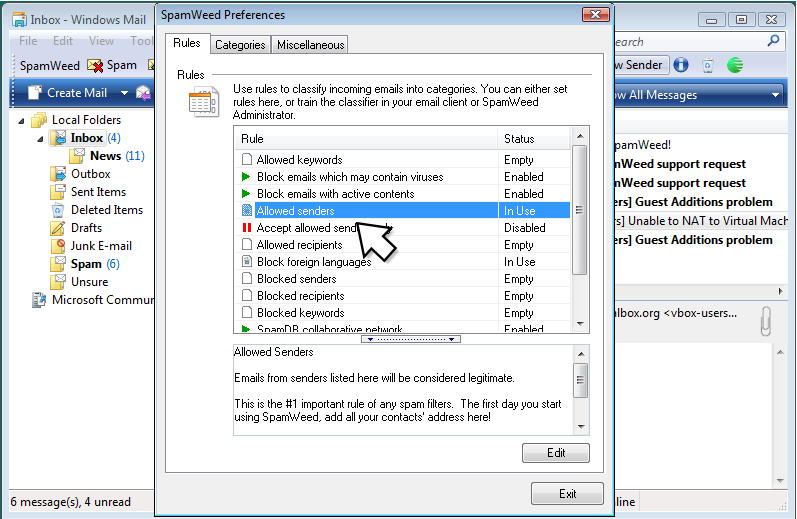Click the Rule column header
The height and width of the screenshot is (519, 797).
click(x=366, y=139)
